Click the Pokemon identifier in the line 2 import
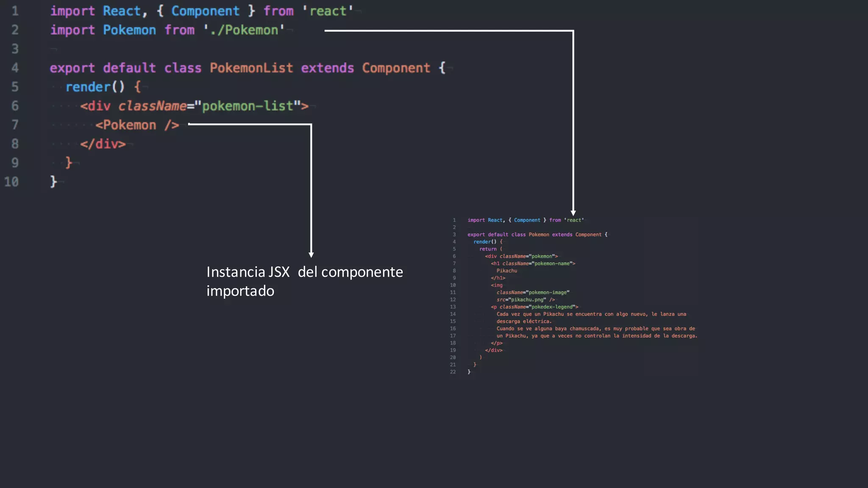This screenshot has width=868, height=488. (129, 30)
